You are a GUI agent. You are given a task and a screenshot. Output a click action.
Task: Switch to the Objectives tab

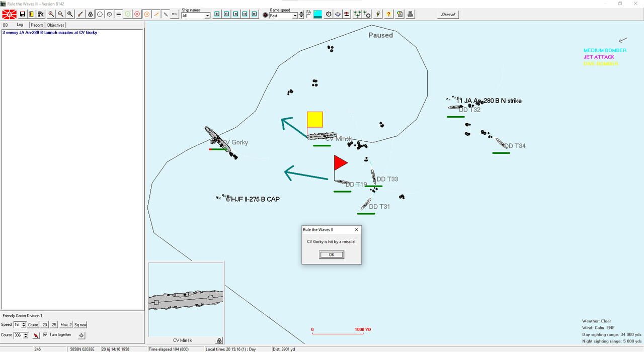pyautogui.click(x=55, y=25)
